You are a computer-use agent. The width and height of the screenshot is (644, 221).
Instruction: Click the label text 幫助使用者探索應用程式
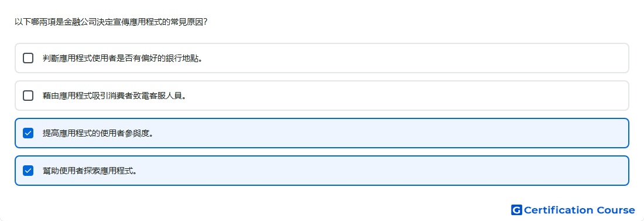[x=90, y=171]
